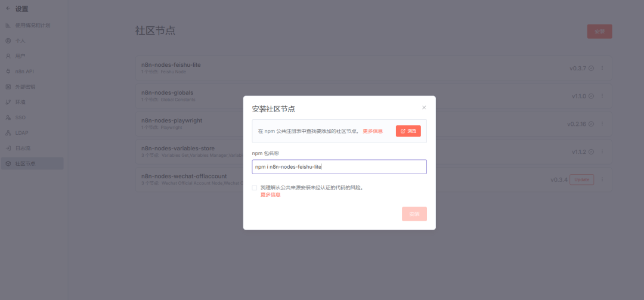Viewport: 644px width, 300px height.
Task: Click the cube icon for 社区节点
Action: click(x=8, y=163)
